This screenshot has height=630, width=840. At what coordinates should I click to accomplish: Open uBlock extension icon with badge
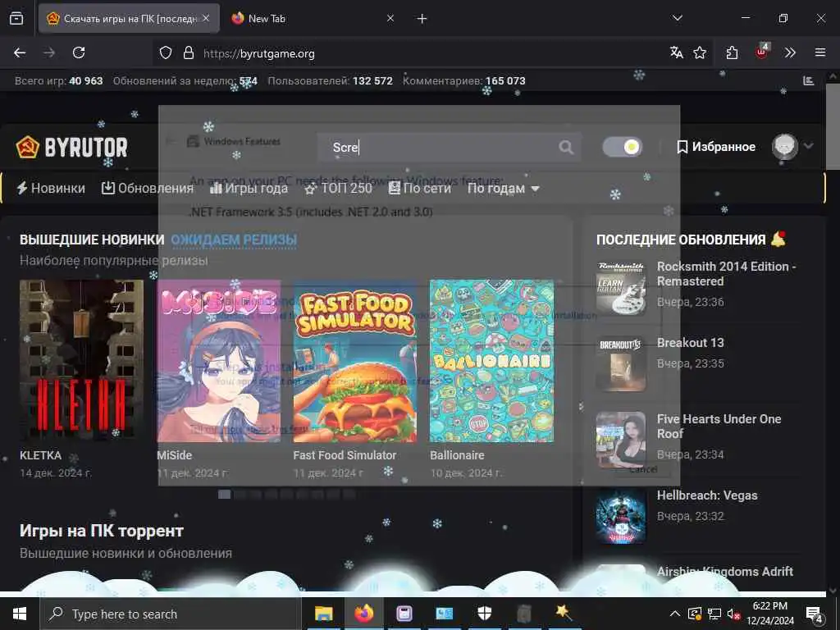[x=761, y=52]
